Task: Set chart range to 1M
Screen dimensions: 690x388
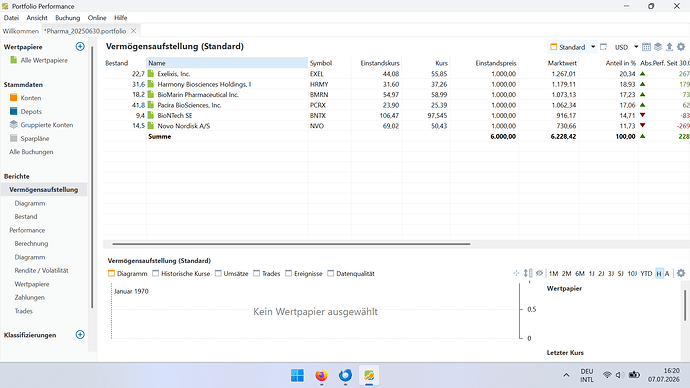Action: pyautogui.click(x=554, y=273)
